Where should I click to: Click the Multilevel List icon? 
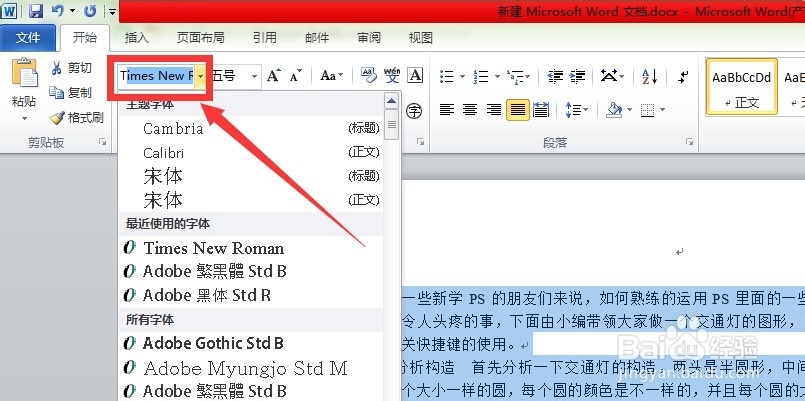pyautogui.click(x=515, y=77)
